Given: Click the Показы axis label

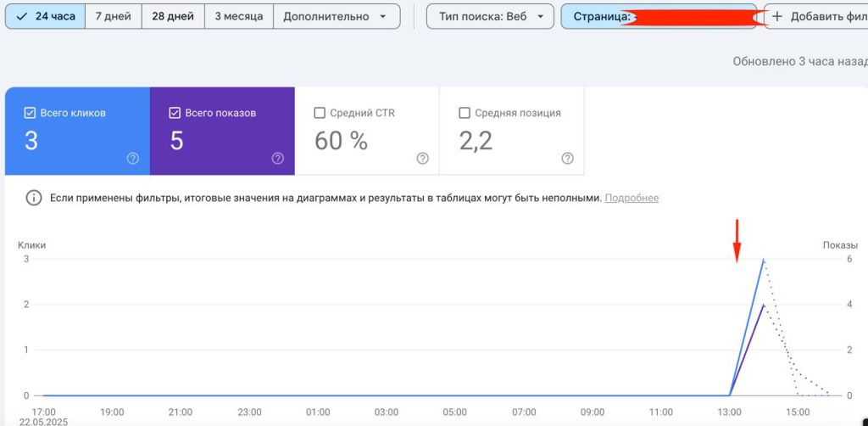Looking at the screenshot, I should click(840, 245).
